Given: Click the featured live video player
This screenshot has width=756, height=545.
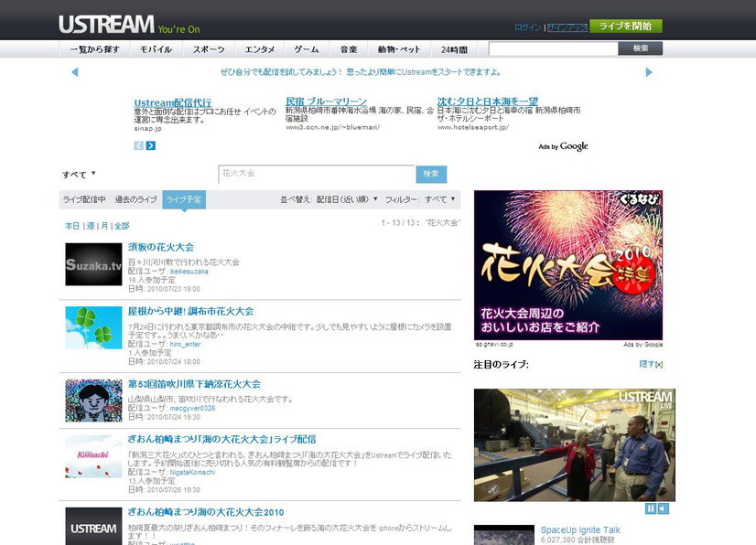Looking at the screenshot, I should coord(574,444).
